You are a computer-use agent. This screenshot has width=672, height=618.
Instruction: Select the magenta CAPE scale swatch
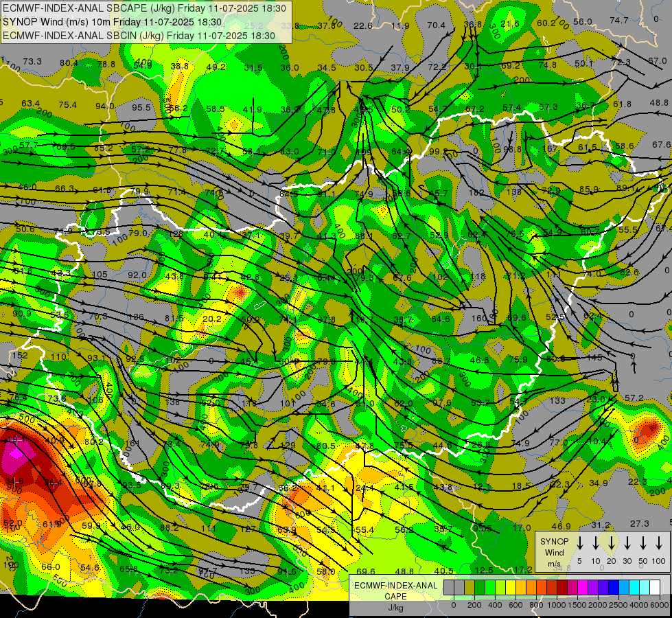(583, 587)
